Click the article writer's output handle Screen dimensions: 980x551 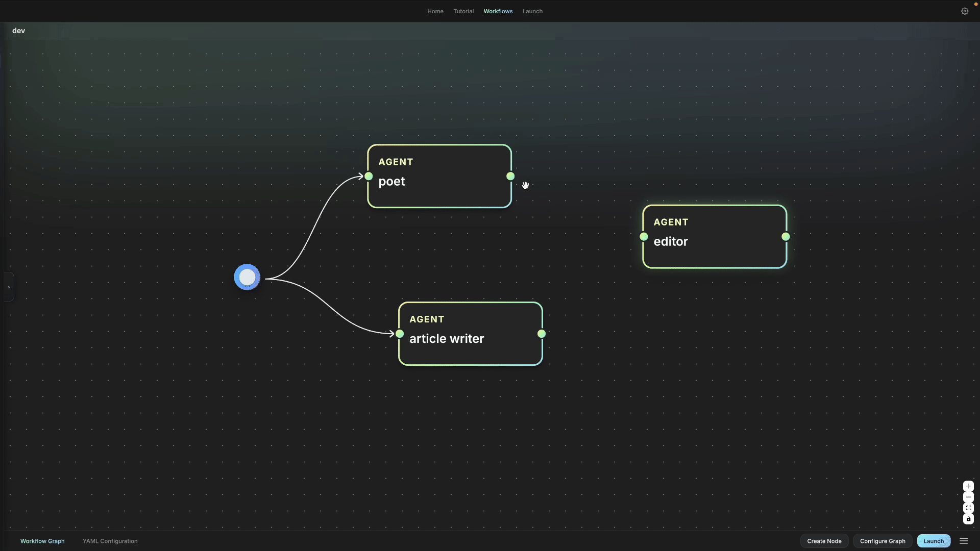(x=542, y=334)
